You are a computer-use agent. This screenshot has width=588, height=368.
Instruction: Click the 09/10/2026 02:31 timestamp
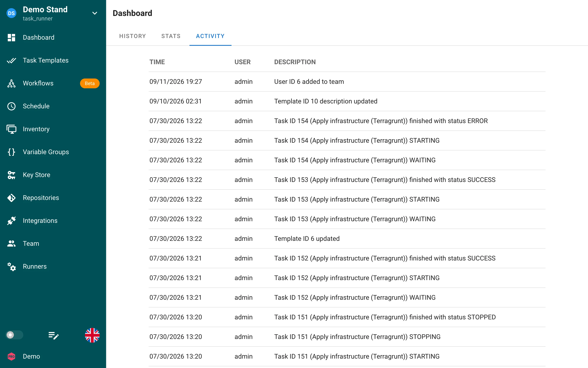click(176, 101)
